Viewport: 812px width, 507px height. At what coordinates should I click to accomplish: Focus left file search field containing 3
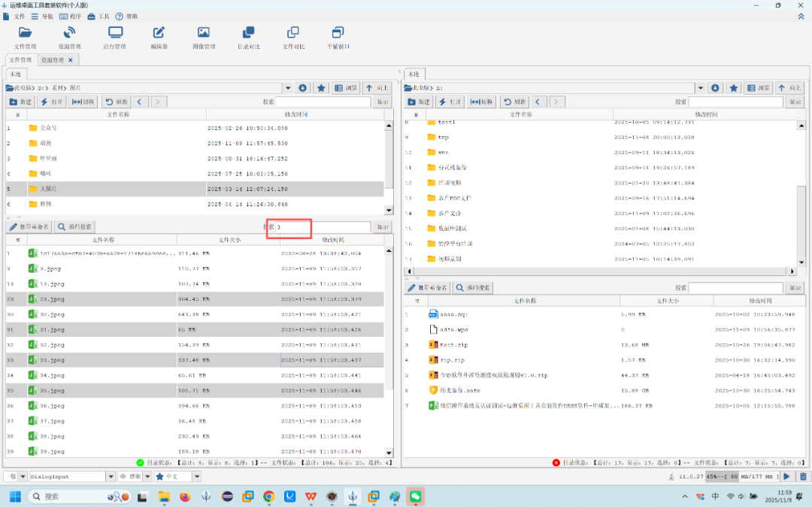[323, 227]
